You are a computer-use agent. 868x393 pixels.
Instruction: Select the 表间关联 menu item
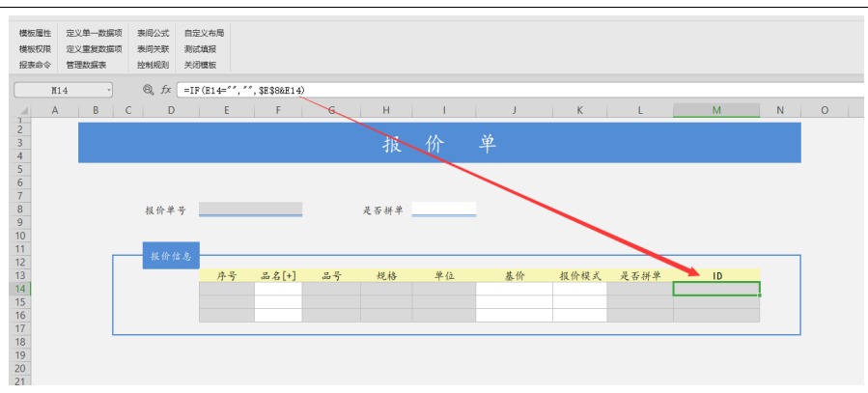153,48
